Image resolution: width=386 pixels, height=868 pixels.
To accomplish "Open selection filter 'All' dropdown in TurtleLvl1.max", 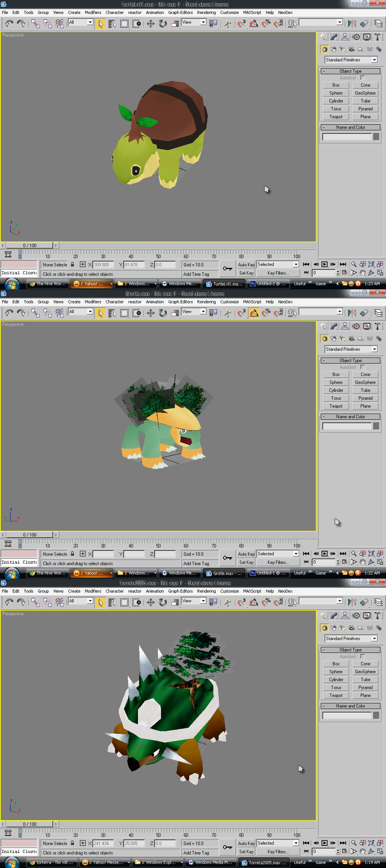I will tap(81, 22).
